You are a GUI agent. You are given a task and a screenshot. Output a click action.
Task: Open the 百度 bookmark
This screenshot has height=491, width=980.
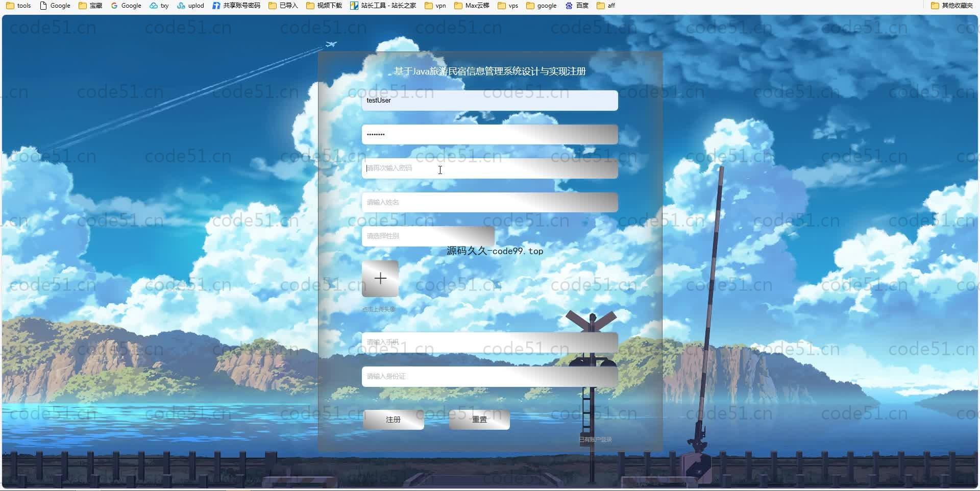[x=577, y=6]
